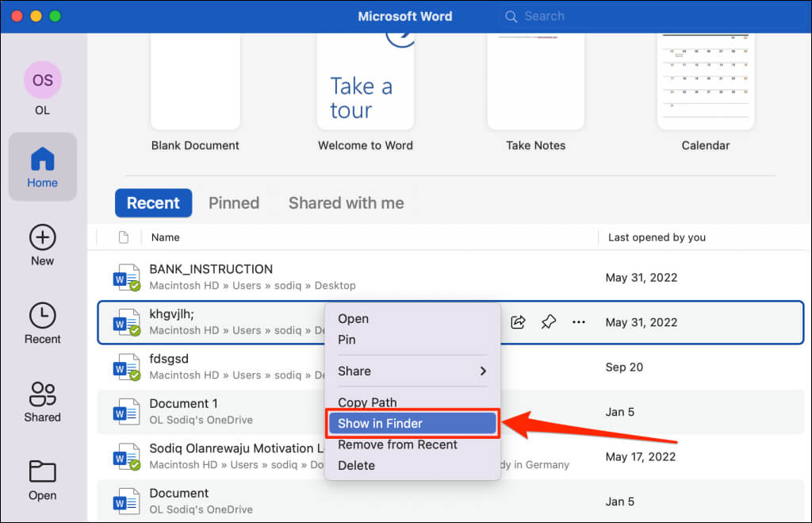The width and height of the screenshot is (812, 523).
Task: Expand the Share submenu arrow
Action: coord(483,371)
